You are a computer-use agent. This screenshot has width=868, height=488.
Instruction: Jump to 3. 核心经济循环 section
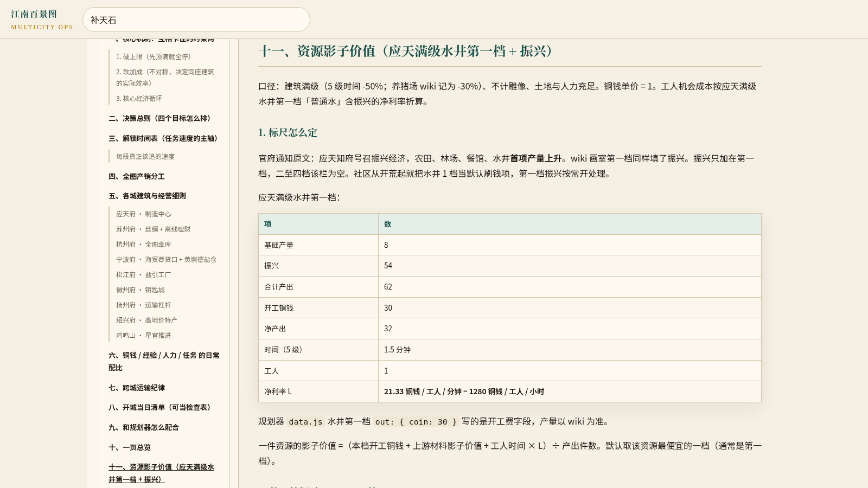139,98
